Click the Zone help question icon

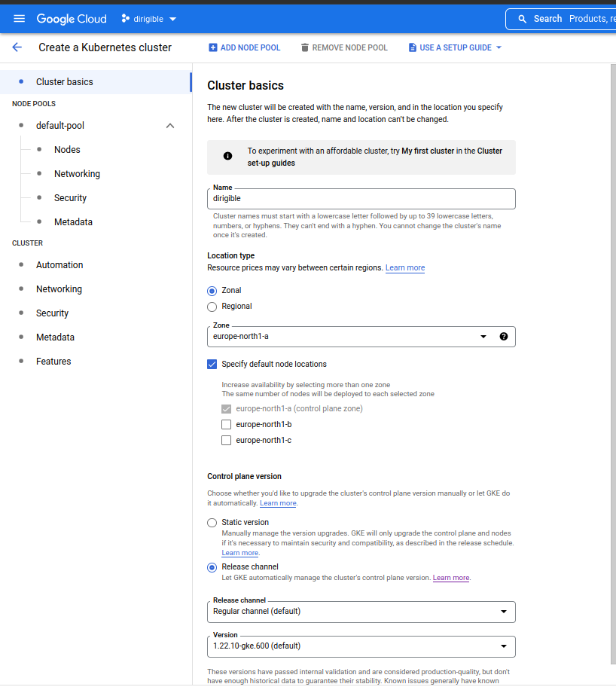point(504,337)
